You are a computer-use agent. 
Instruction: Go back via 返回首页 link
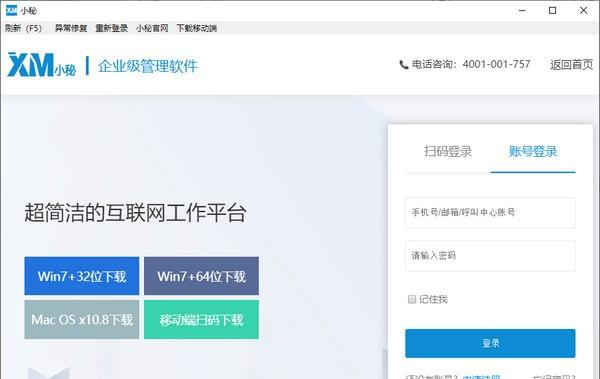[x=571, y=64]
